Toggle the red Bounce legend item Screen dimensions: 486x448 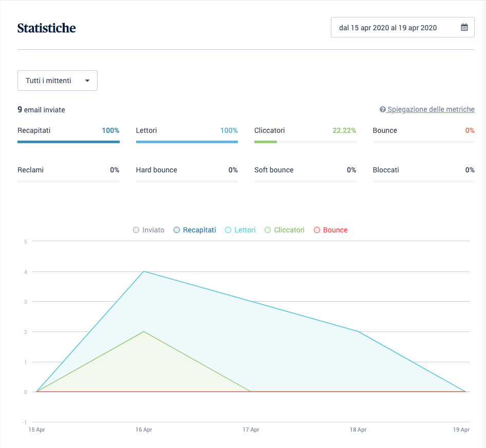330,230
